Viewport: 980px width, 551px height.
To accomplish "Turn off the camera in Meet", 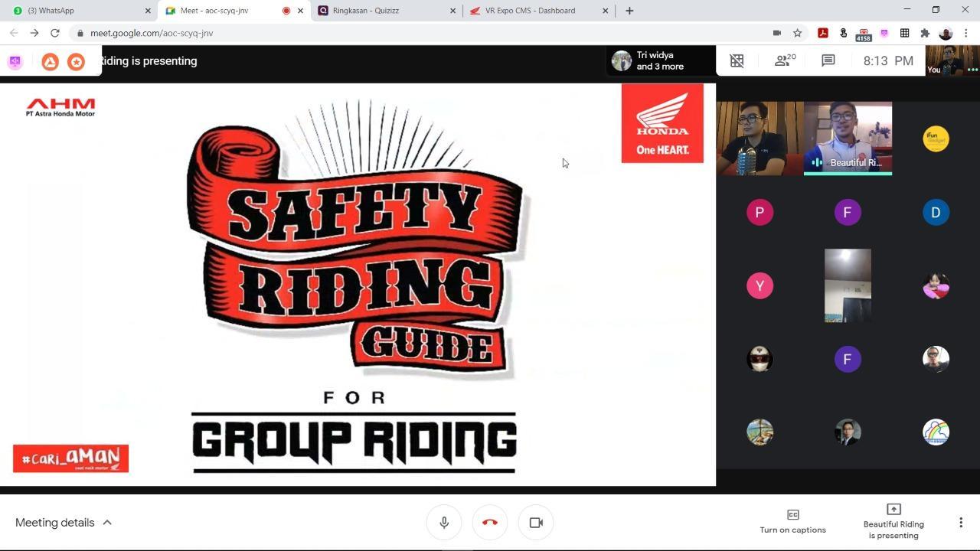I will tap(536, 523).
